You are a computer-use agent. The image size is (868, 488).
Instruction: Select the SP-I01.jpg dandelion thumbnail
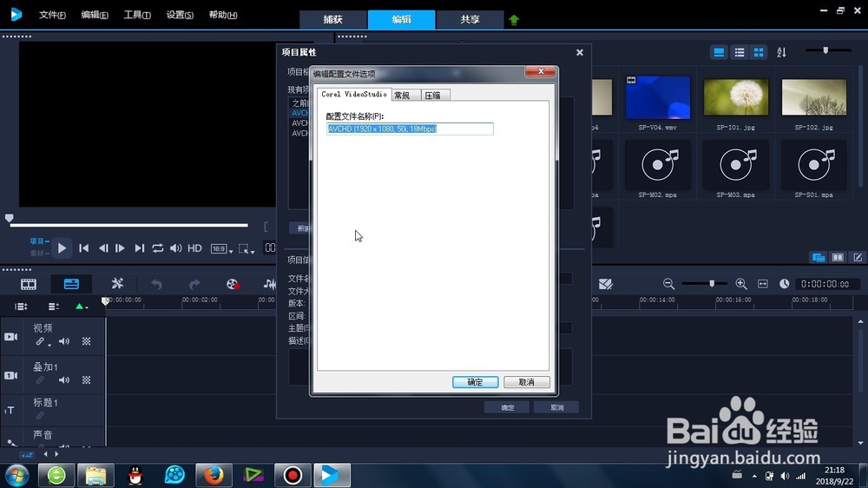(x=736, y=97)
